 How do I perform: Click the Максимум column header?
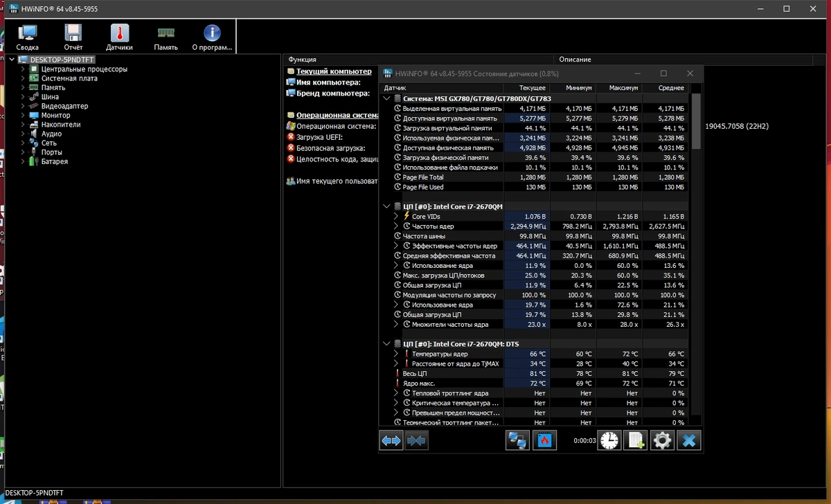pos(623,88)
